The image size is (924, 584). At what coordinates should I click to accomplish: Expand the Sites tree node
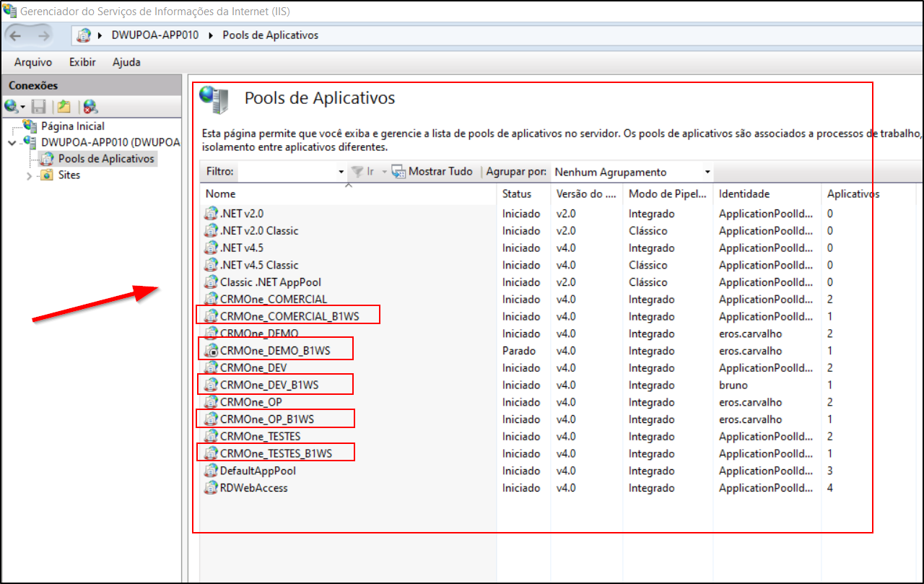tap(30, 175)
